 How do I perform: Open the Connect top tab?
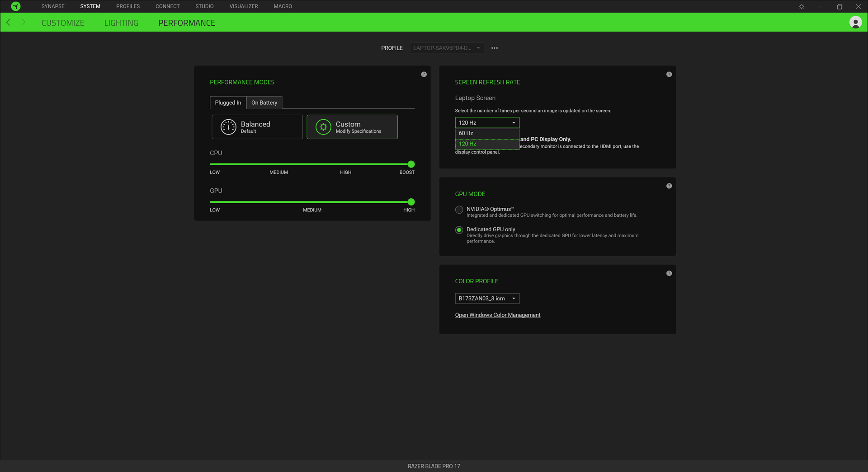(x=168, y=6)
